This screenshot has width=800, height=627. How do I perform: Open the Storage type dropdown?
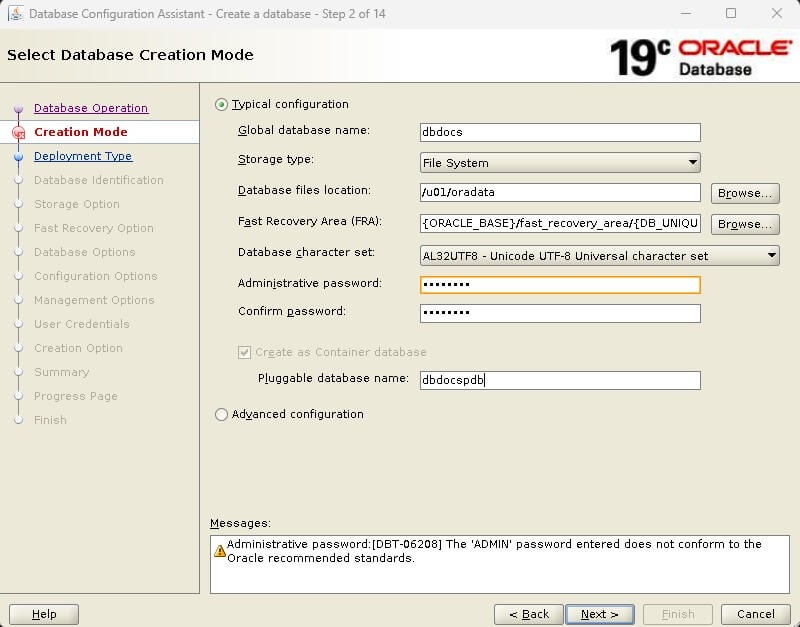point(560,163)
